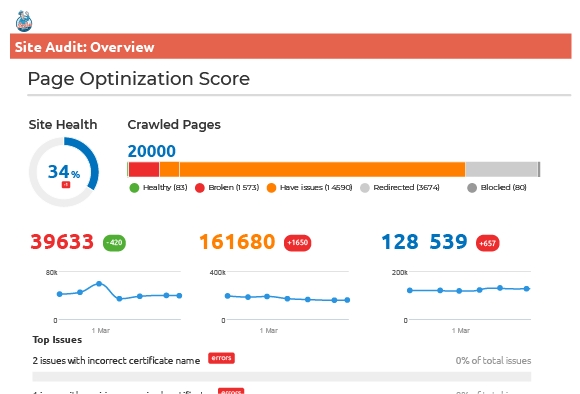Click the Redirected (3674) legend label
580x394 pixels.
pos(407,188)
